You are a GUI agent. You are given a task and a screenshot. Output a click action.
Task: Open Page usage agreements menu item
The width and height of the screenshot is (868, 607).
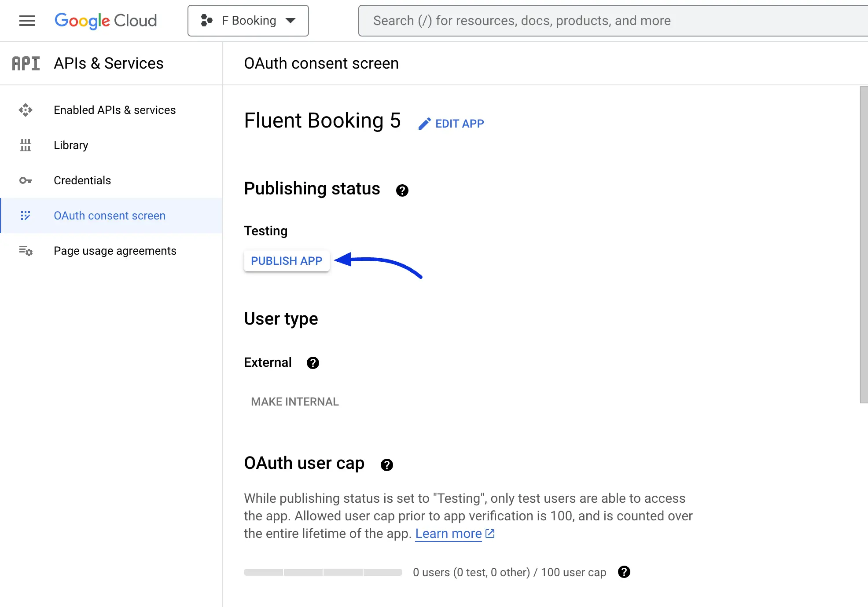pos(111,251)
